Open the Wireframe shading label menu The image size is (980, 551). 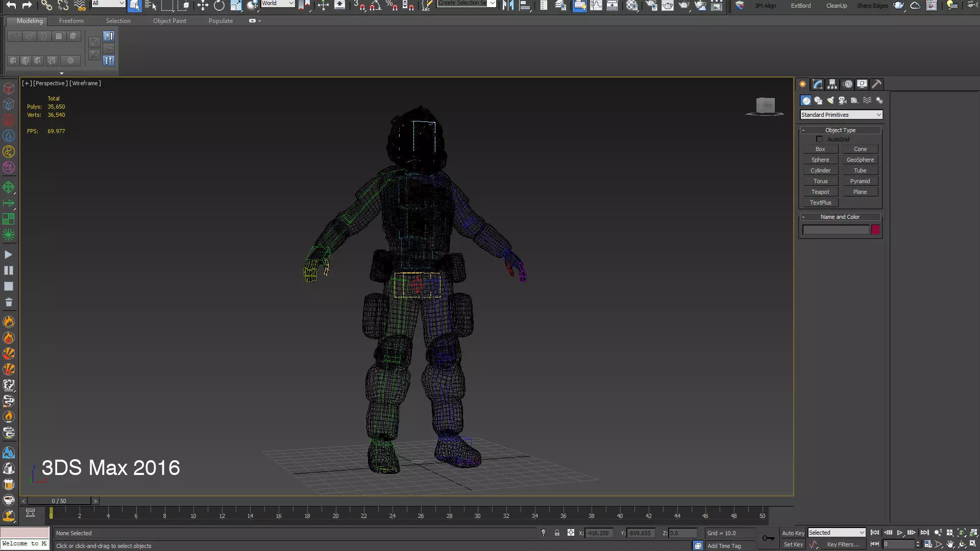[85, 83]
